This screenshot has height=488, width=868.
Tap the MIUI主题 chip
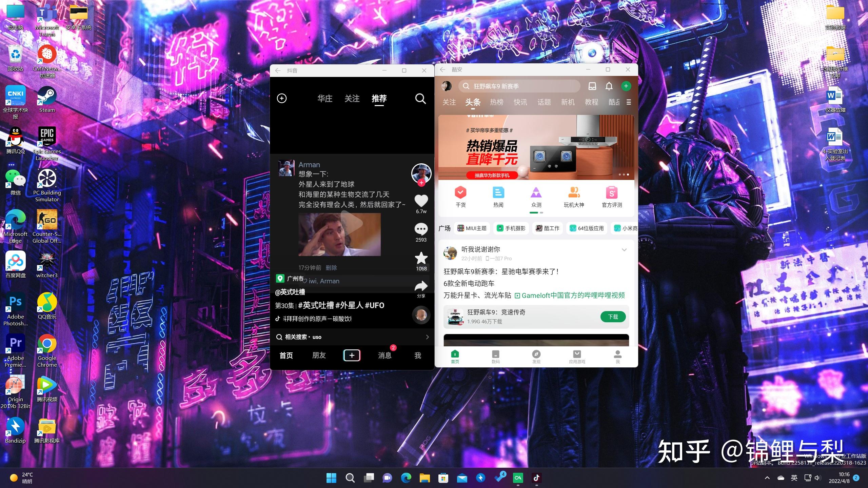(472, 228)
